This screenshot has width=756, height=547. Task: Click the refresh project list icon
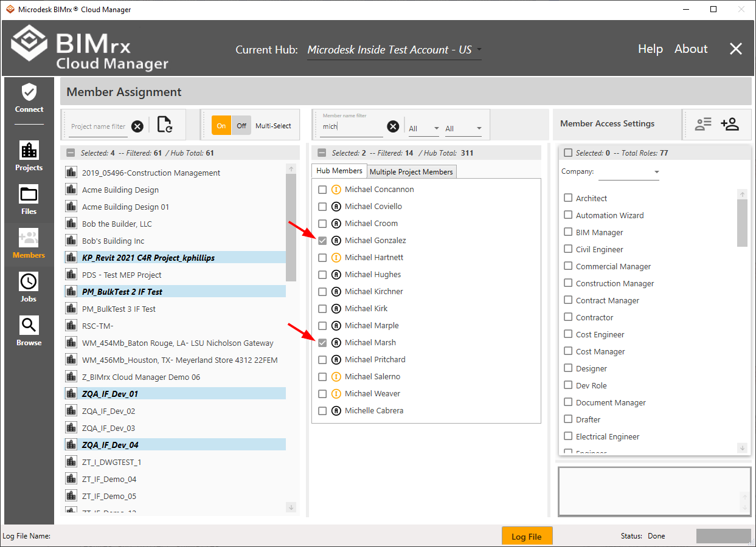click(164, 125)
